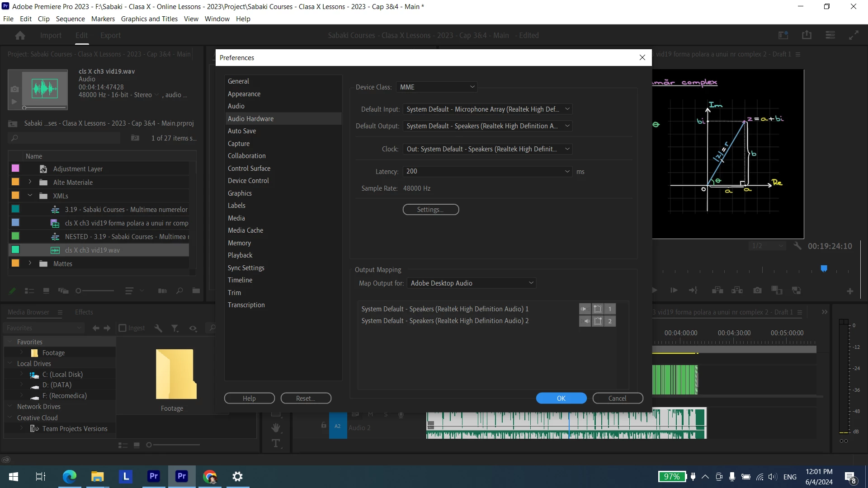This screenshot has width=868, height=488.
Task: Toggle channel 2 output mapping button
Action: click(610, 321)
